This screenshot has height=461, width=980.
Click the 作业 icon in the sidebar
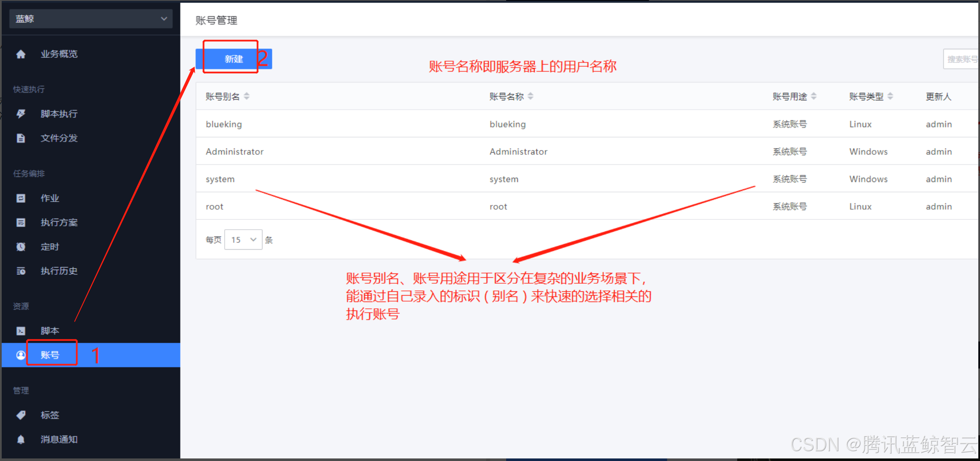pos(21,198)
